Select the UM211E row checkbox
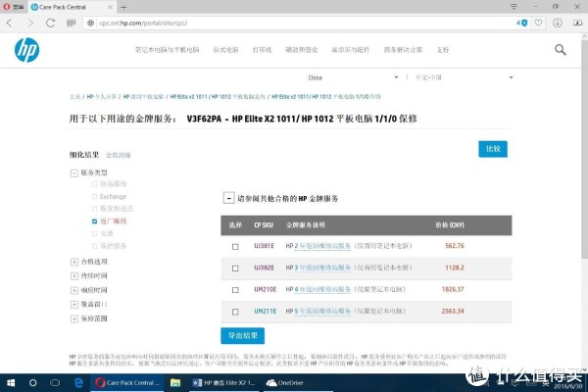The image size is (588, 392). pyautogui.click(x=235, y=312)
